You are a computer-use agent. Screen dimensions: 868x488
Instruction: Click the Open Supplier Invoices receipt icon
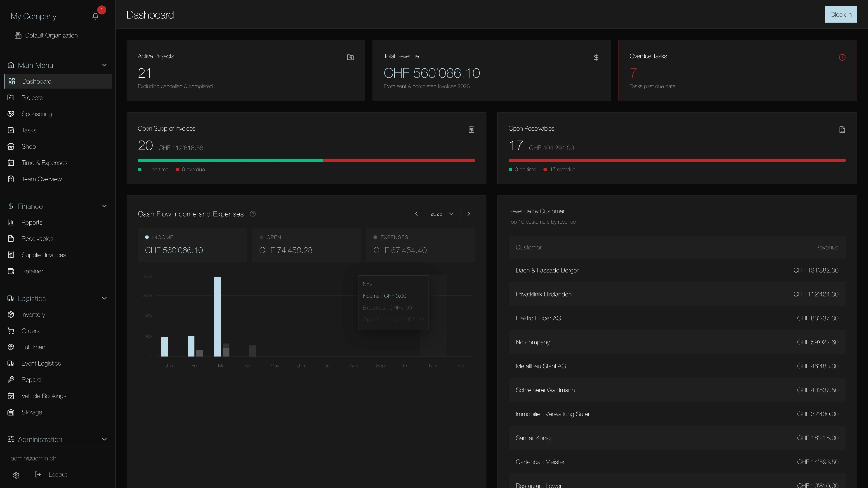click(471, 130)
